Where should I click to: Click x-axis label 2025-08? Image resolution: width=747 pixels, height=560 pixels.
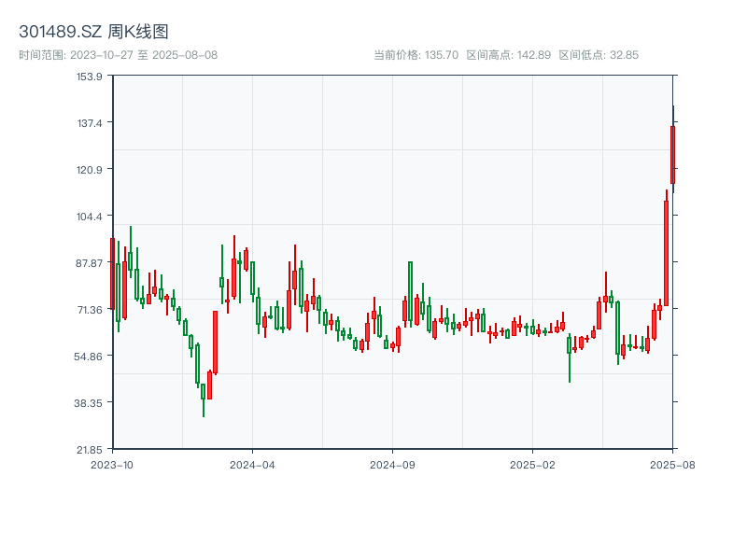[672, 465]
